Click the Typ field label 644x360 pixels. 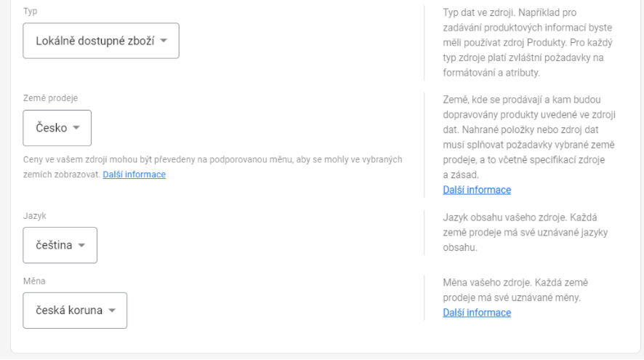[x=30, y=11]
